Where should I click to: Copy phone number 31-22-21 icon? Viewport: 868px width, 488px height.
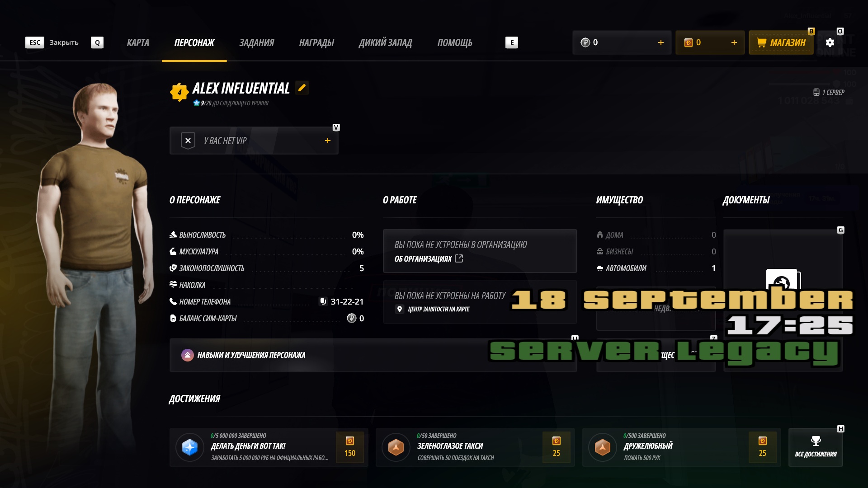pyautogui.click(x=323, y=301)
